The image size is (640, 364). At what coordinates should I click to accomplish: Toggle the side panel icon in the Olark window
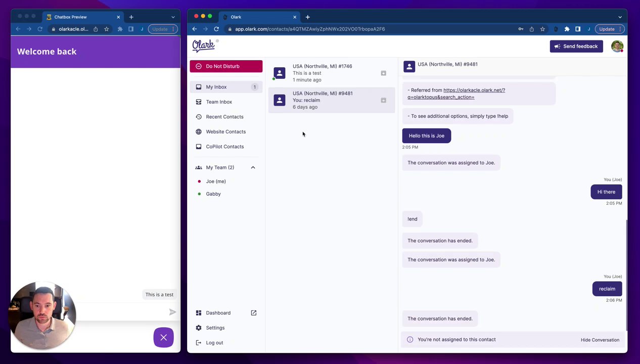[578, 29]
